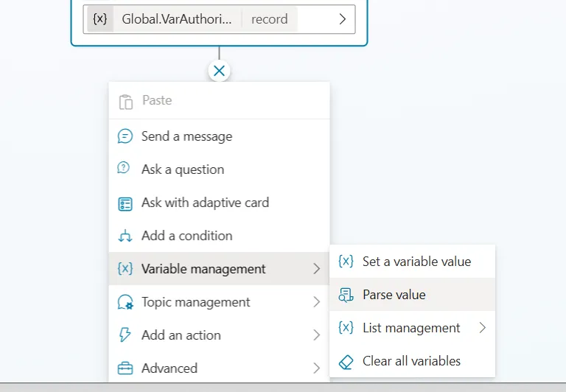Viewport: 566px width, 392px height.
Task: Choose Ask with adaptive card
Action: (x=219, y=203)
